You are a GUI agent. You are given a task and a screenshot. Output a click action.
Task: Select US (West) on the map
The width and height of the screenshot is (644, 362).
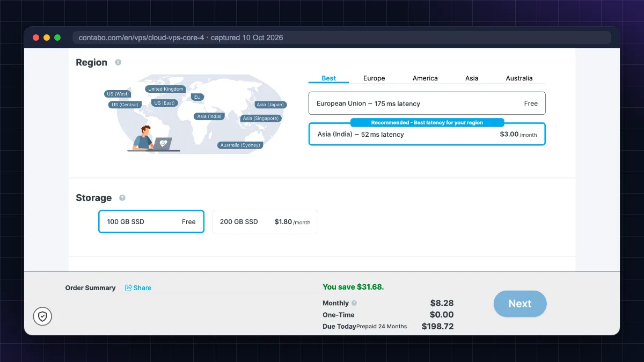point(118,94)
